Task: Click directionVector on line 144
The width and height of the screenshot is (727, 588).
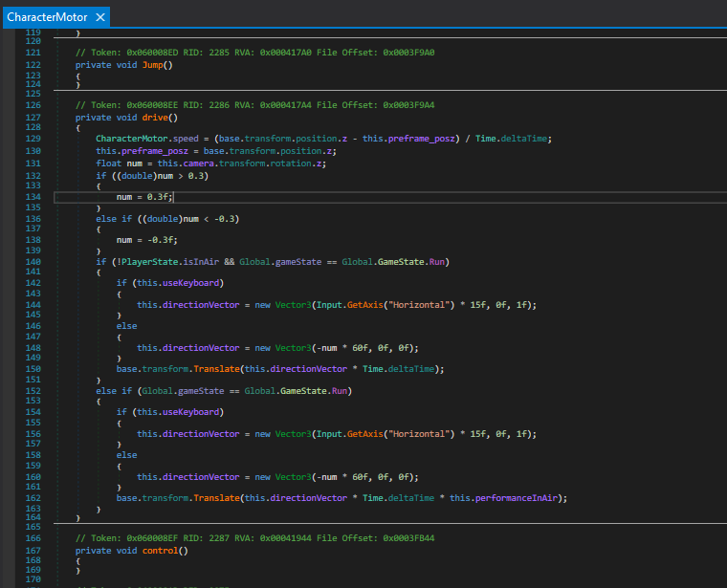Action: [x=201, y=305]
